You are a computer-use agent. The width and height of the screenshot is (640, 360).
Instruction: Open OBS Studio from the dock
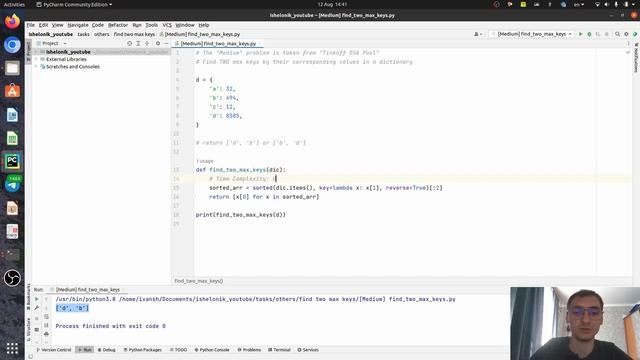[x=12, y=278]
